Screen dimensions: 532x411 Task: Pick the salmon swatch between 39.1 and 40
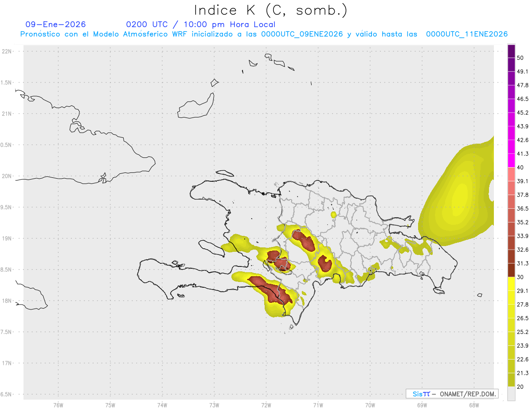click(x=511, y=174)
